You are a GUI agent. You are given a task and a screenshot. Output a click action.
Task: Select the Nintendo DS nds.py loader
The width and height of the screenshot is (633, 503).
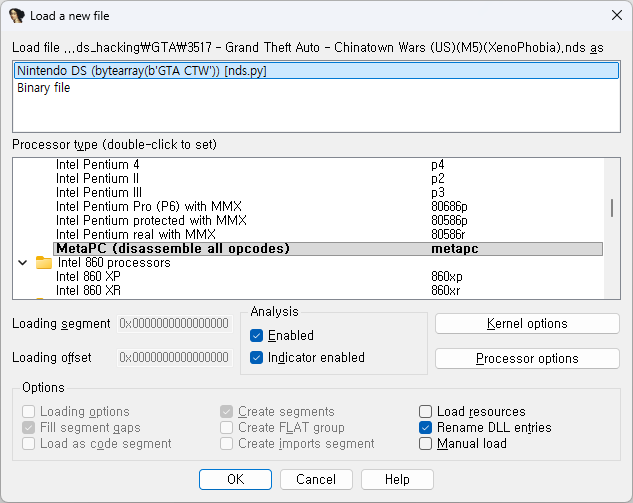[316, 71]
